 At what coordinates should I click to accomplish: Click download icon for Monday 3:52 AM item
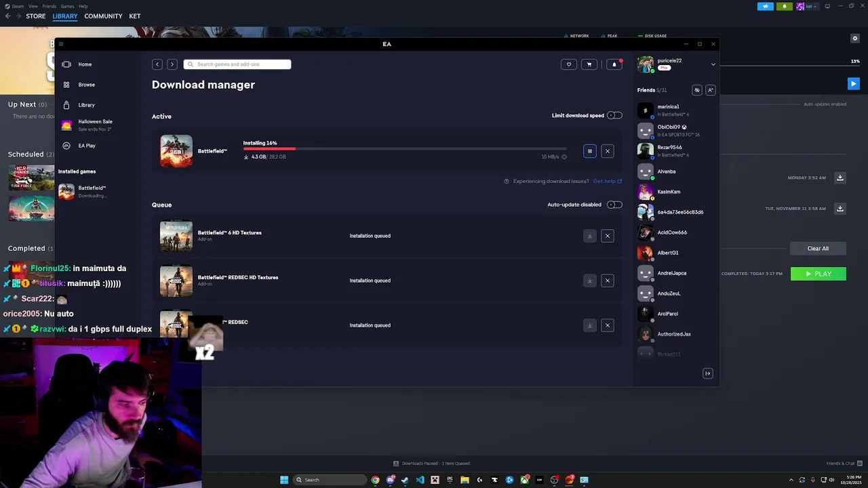pos(840,178)
